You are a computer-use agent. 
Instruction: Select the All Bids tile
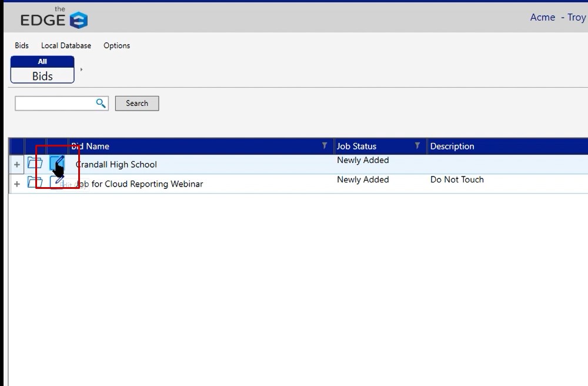pyautogui.click(x=42, y=69)
